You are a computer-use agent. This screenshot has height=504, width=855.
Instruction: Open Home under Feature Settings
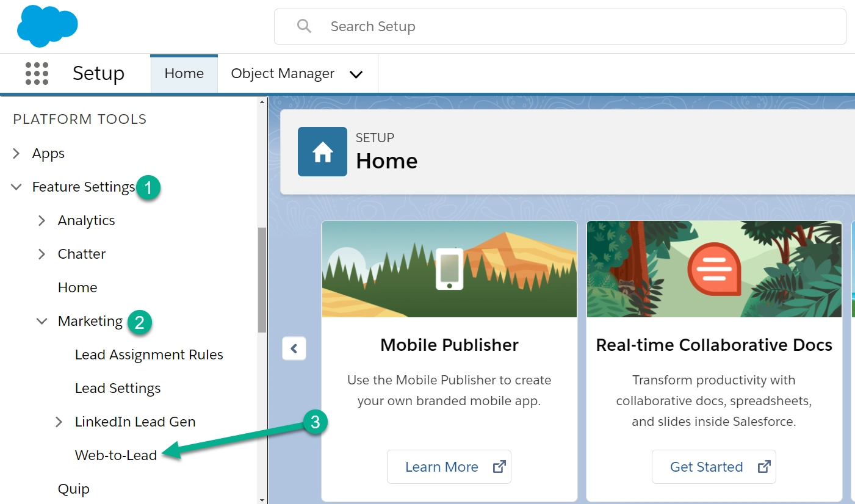pyautogui.click(x=78, y=287)
